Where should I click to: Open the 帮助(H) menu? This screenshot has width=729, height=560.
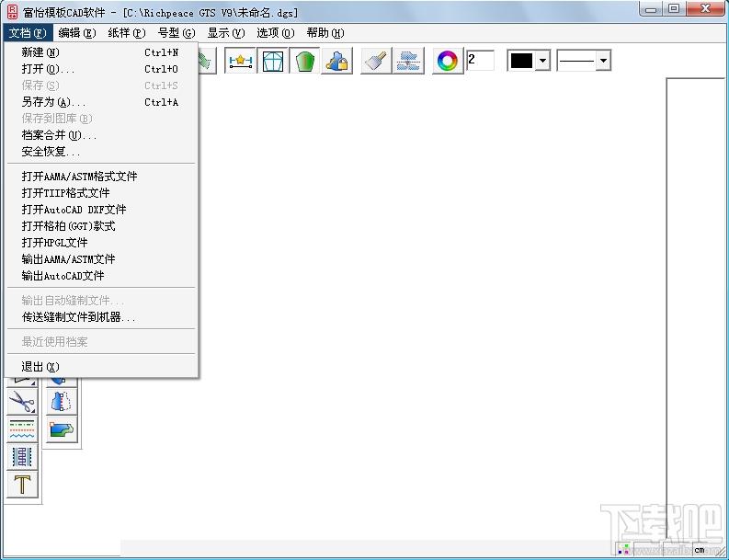325,33
